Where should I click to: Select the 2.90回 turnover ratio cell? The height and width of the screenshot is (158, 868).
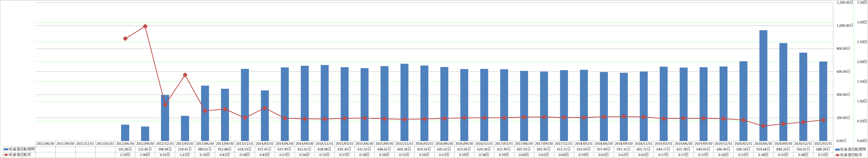pyautogui.click(x=145, y=155)
